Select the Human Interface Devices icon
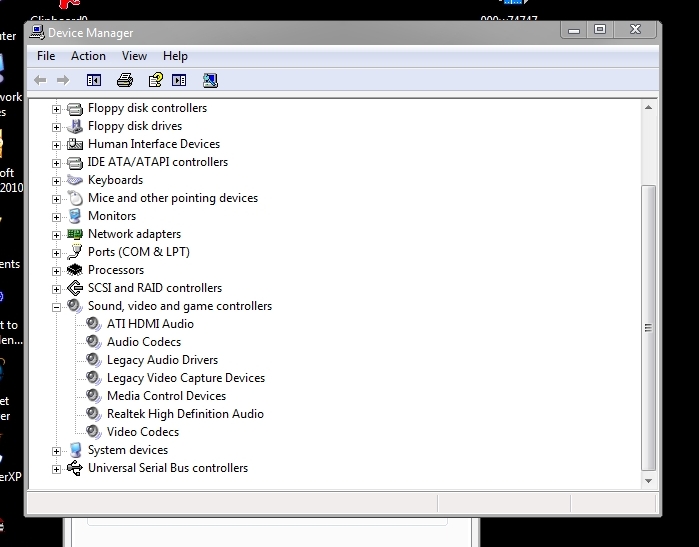699x547 pixels. (x=75, y=144)
